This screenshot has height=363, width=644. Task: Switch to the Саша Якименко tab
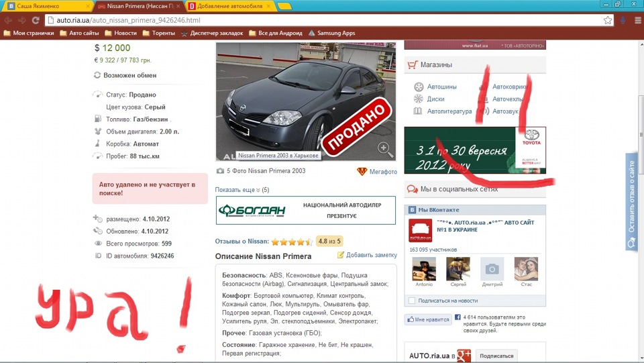tap(47, 6)
